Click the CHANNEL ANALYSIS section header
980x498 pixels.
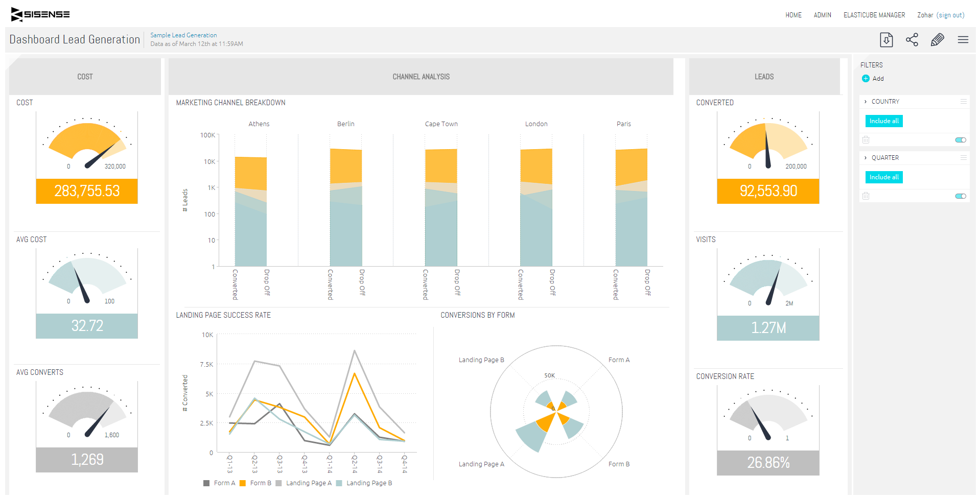(421, 77)
